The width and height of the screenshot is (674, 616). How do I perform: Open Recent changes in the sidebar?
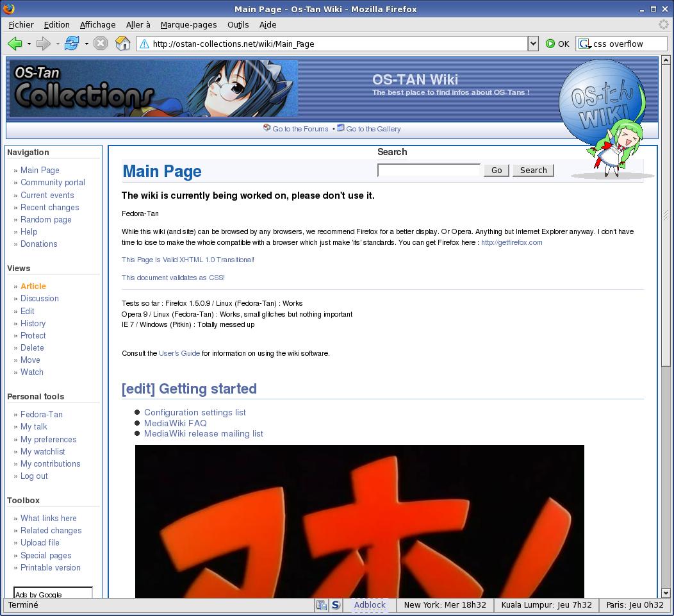[x=50, y=207]
